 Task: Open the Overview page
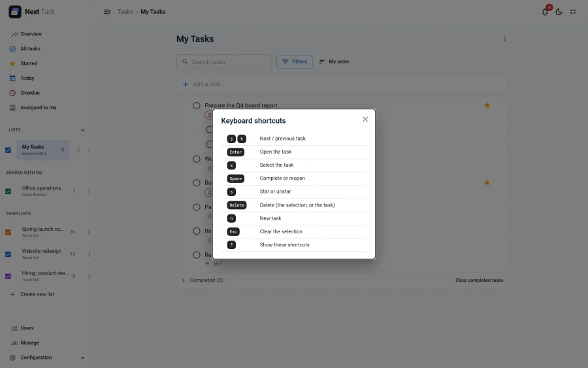point(31,34)
